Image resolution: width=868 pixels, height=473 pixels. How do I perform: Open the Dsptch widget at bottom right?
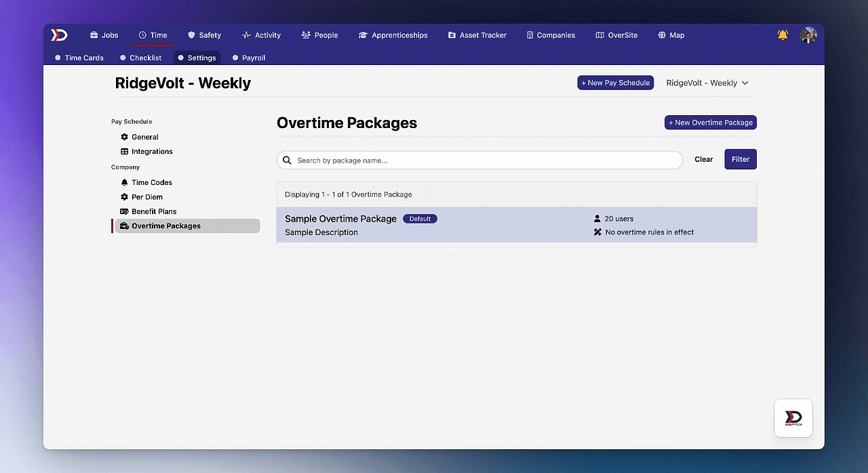click(x=793, y=418)
